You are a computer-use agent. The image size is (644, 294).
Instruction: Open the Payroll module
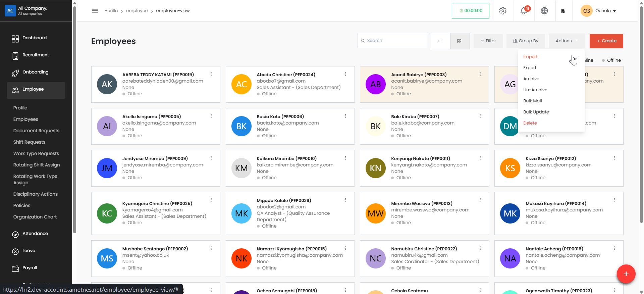[36, 268]
